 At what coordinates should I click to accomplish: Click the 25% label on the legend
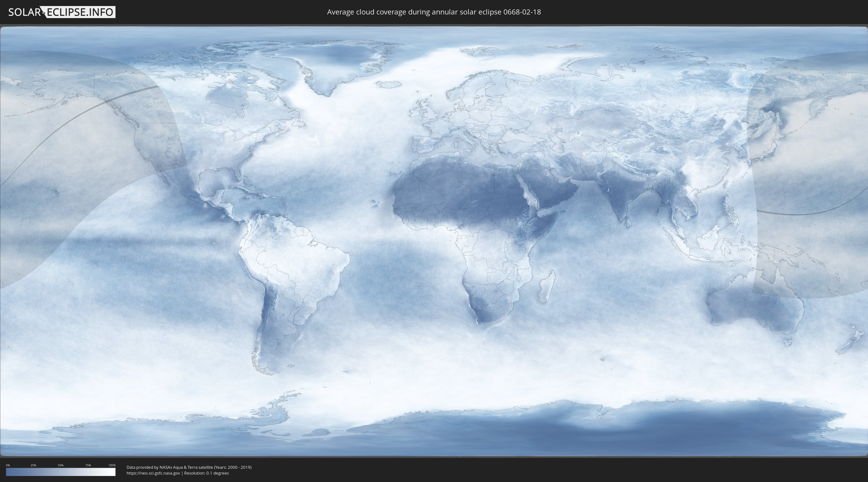33,465
